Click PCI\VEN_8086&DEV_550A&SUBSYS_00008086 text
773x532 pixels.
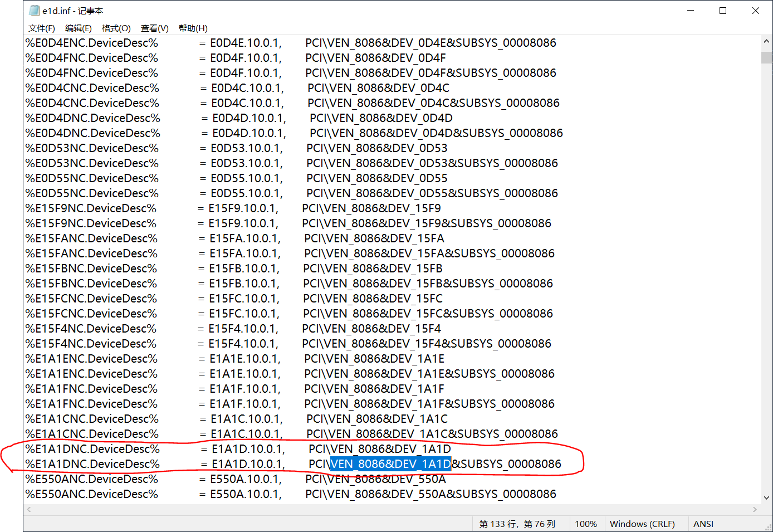(x=430, y=494)
